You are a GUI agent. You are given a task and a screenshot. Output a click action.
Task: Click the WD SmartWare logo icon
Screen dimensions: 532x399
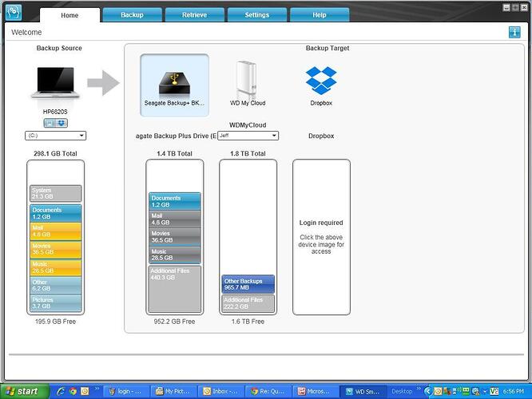pos(14,12)
